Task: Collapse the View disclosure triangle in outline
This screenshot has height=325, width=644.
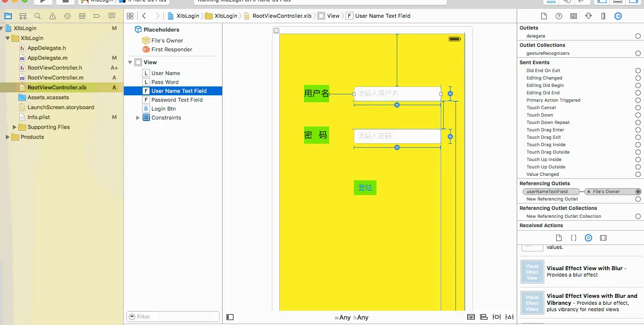Action: [x=130, y=62]
